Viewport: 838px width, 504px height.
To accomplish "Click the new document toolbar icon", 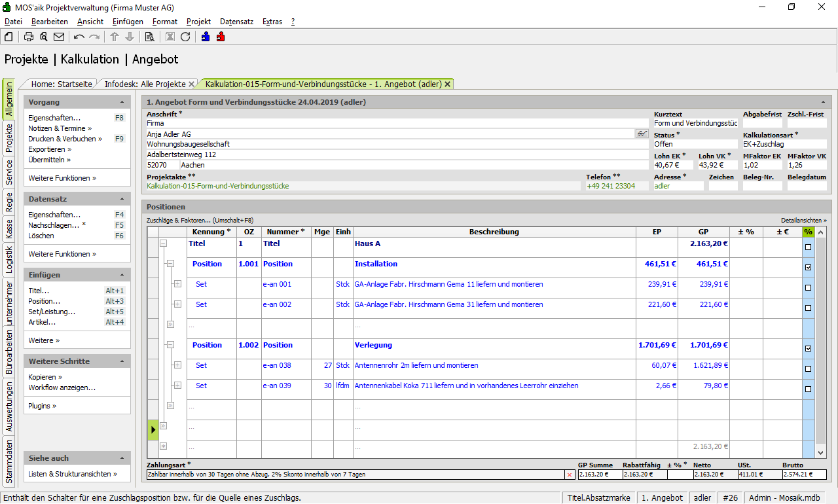I will (x=9, y=37).
